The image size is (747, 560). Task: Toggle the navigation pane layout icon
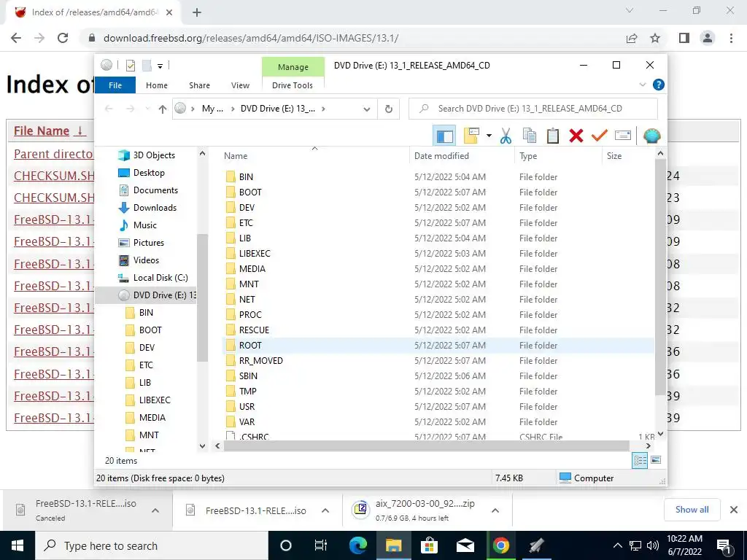[444, 136]
